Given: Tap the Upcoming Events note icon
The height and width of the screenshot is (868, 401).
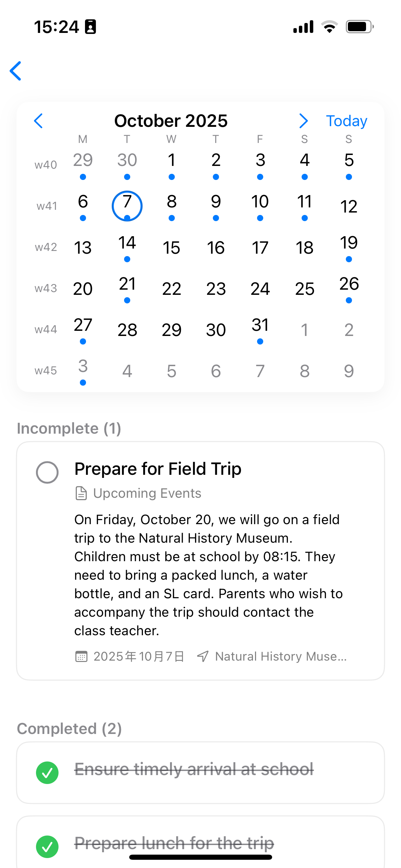Looking at the screenshot, I should [81, 493].
